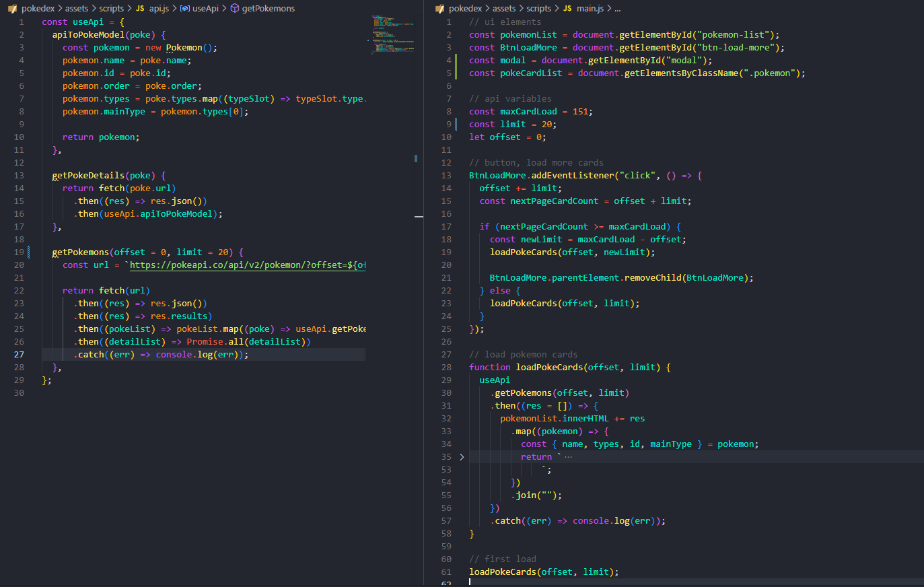Click the minimap preview in the left editor
This screenshot has width=924, height=587.
[393, 34]
